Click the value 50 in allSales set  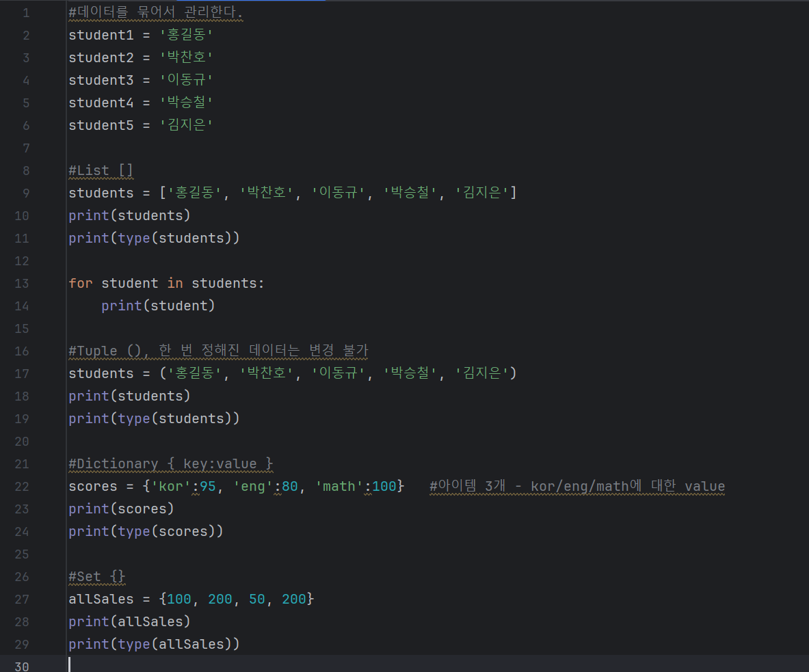[x=257, y=600]
